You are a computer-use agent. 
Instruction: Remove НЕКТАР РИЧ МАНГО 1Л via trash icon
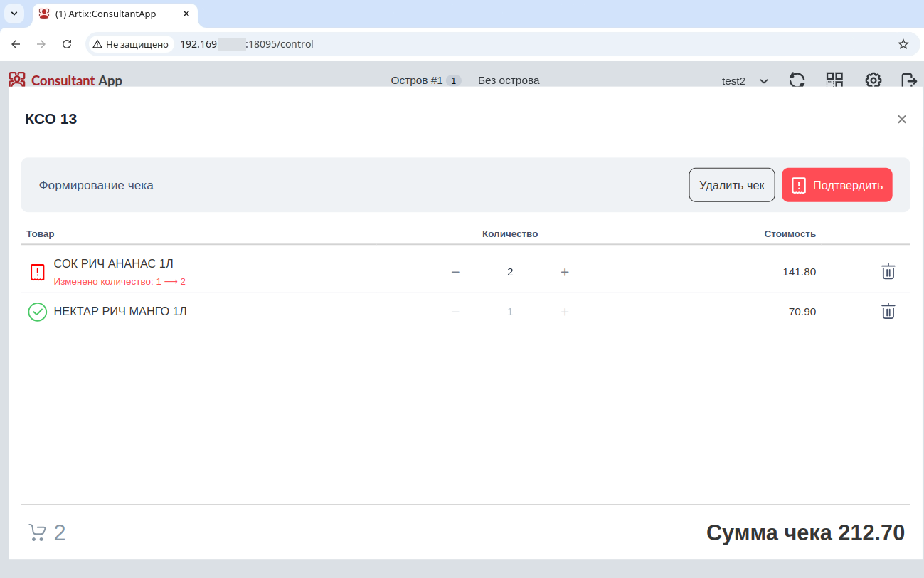pyautogui.click(x=888, y=311)
